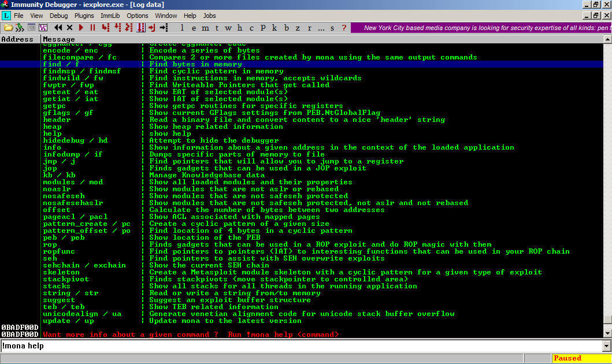
Task: Open the Help menu
Action: (x=190, y=16)
